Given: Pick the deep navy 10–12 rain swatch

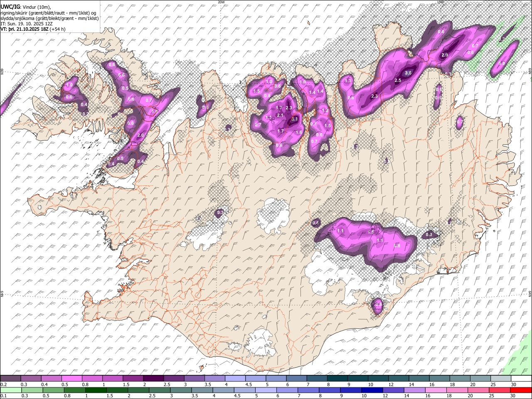Looking at the screenshot, I should click(x=373, y=390).
